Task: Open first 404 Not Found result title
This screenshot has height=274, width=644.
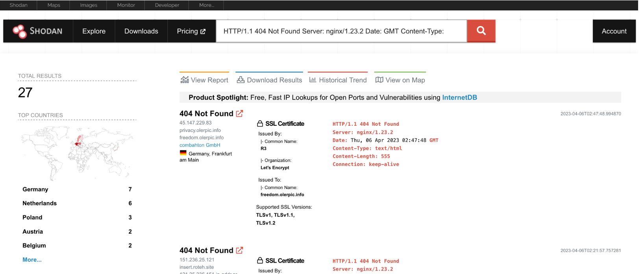Action: click(x=206, y=114)
